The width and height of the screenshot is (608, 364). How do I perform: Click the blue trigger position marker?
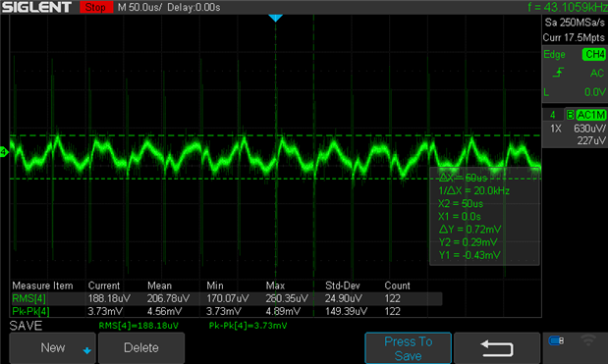[275, 19]
